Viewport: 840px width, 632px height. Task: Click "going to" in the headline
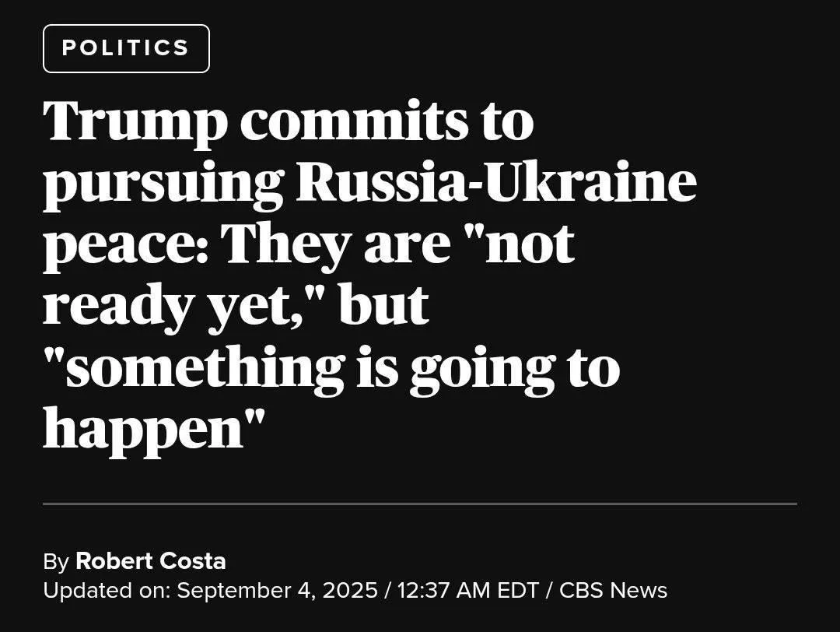coord(514,367)
